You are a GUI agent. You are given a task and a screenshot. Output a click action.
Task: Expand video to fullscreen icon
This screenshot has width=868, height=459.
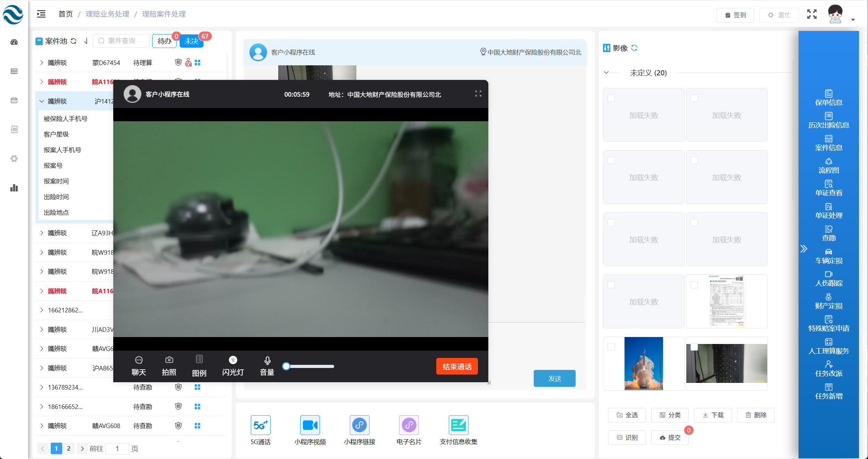coord(478,94)
